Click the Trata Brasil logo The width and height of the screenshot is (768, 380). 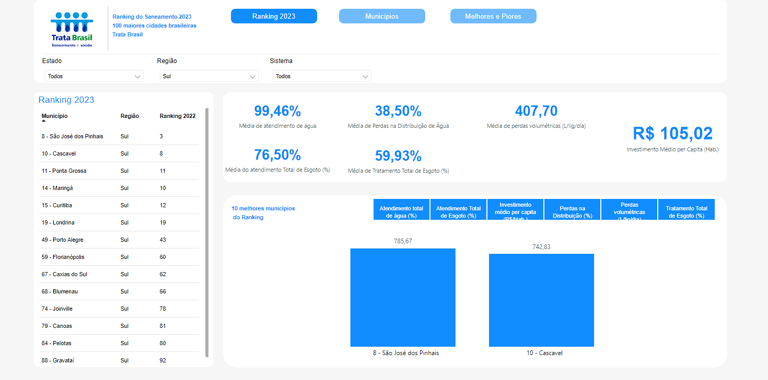tap(72, 29)
